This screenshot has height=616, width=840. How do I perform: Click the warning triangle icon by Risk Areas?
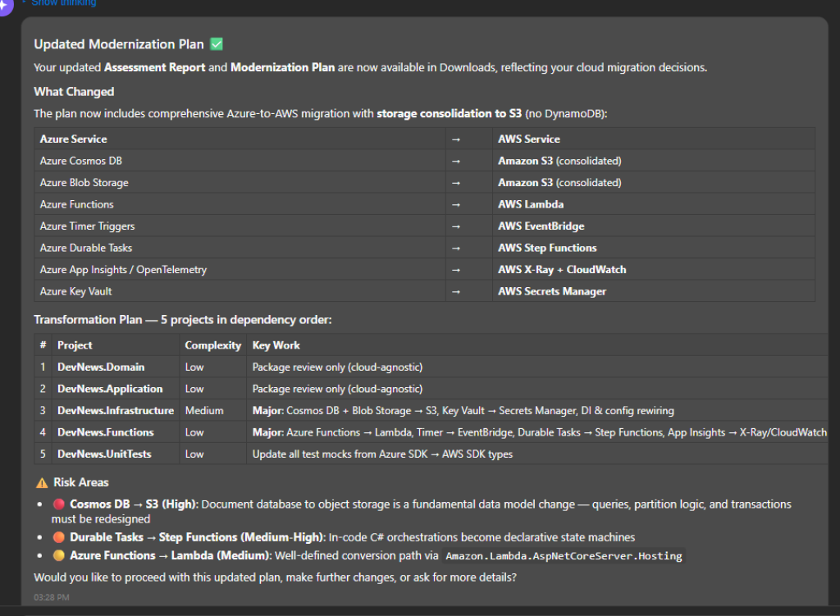point(42,483)
